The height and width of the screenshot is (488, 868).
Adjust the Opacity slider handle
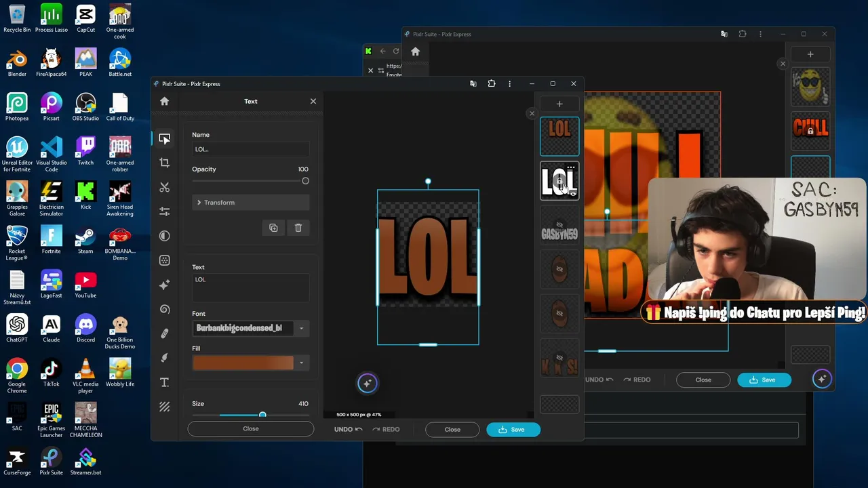[x=305, y=181]
